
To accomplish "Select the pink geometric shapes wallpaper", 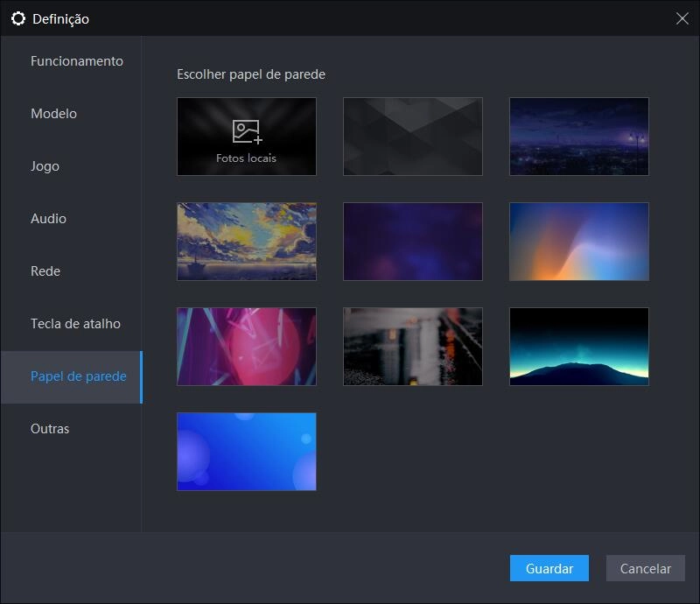I will pos(246,346).
